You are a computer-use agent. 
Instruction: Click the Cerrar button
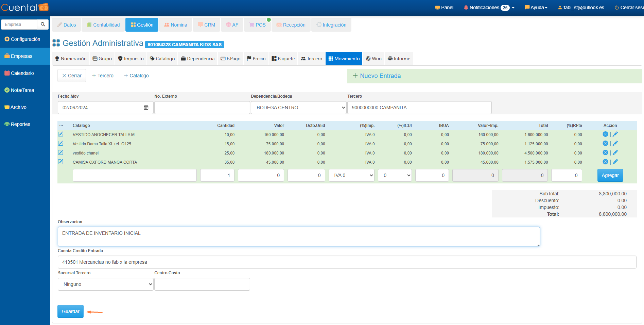tap(72, 76)
